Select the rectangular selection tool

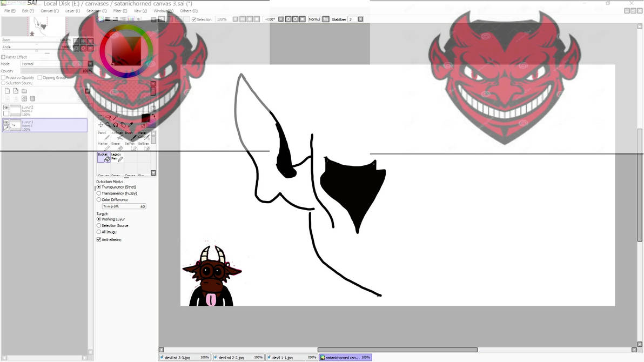[x=100, y=118]
